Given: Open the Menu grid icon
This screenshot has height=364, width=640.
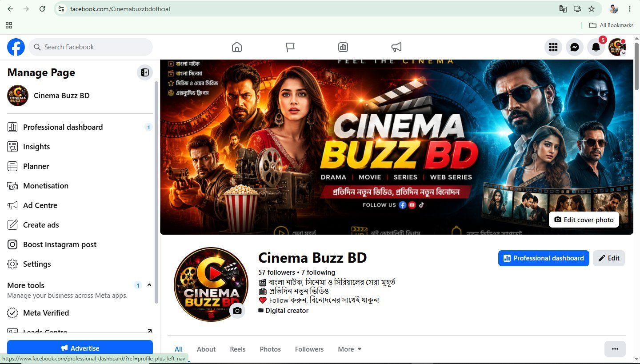Looking at the screenshot, I should (x=553, y=47).
